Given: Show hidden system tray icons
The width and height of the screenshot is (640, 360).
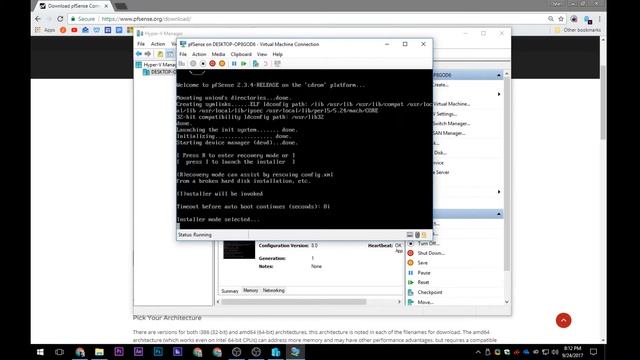Looking at the screenshot, I should [478, 352].
